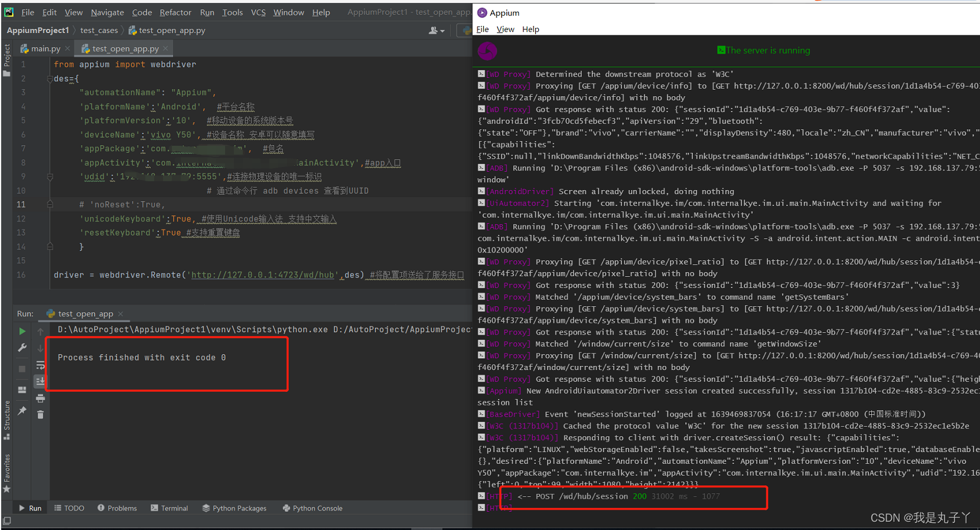Open the Appium View menu

[505, 30]
